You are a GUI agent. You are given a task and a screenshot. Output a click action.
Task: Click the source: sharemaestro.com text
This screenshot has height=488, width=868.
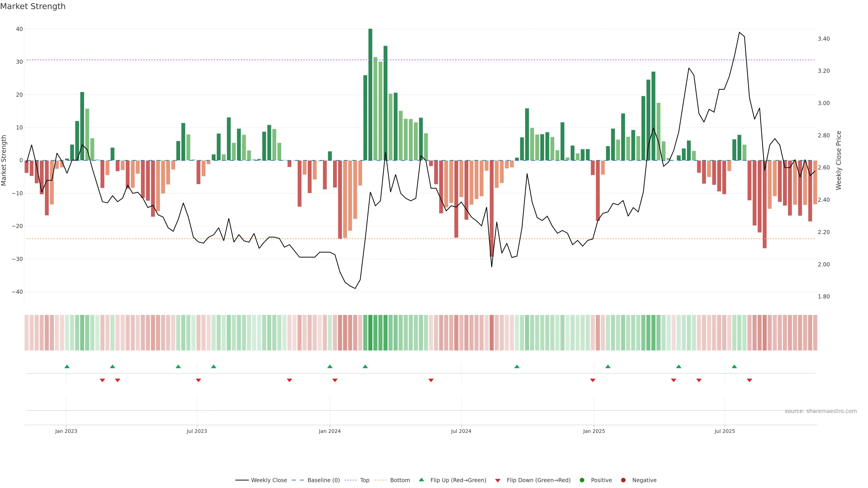821,411
